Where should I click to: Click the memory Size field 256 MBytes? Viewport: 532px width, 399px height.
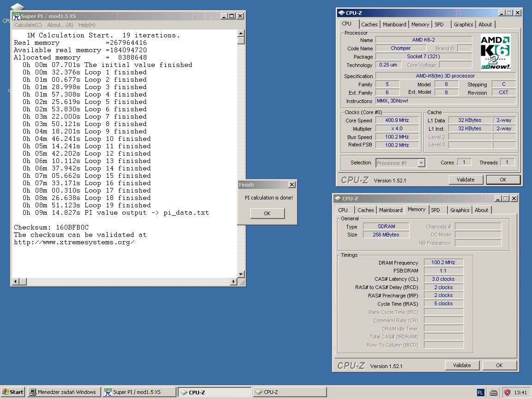(386, 235)
